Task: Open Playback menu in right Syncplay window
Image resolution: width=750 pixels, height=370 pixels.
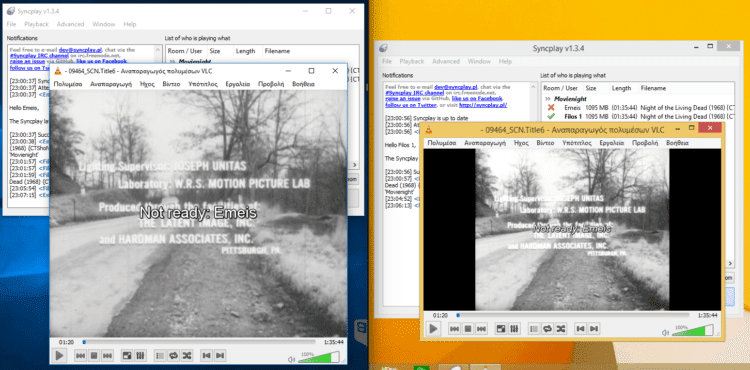Action: coord(412,62)
